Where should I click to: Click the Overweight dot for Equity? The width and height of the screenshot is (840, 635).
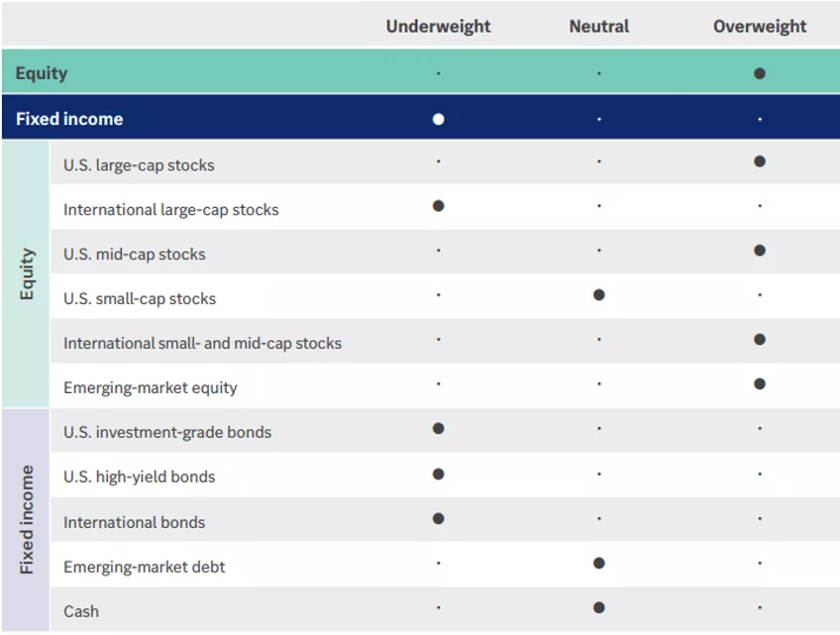click(x=759, y=72)
